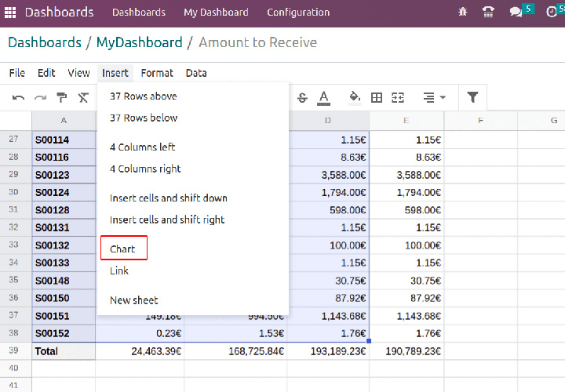Click the Redo arrow icon
Image resolution: width=565 pixels, height=392 pixels.
coord(40,97)
